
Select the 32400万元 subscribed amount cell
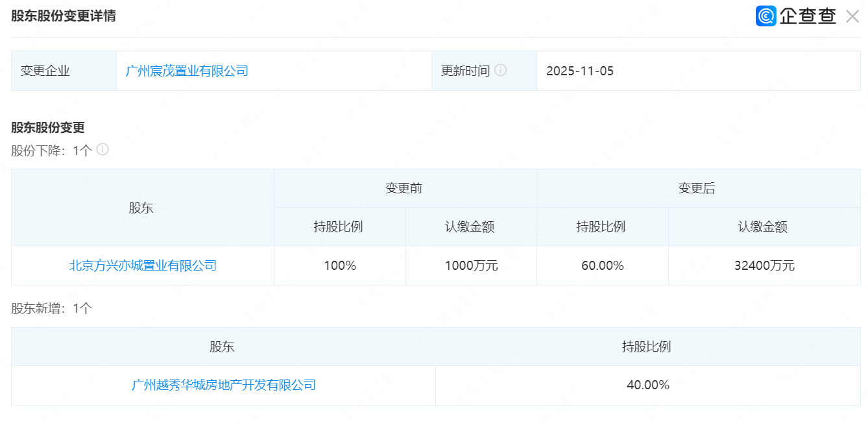click(x=763, y=265)
